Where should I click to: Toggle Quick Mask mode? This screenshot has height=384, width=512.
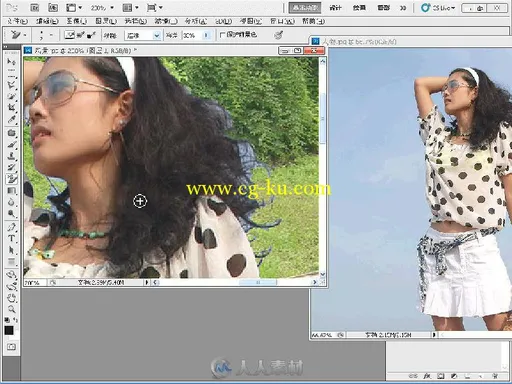point(11,347)
